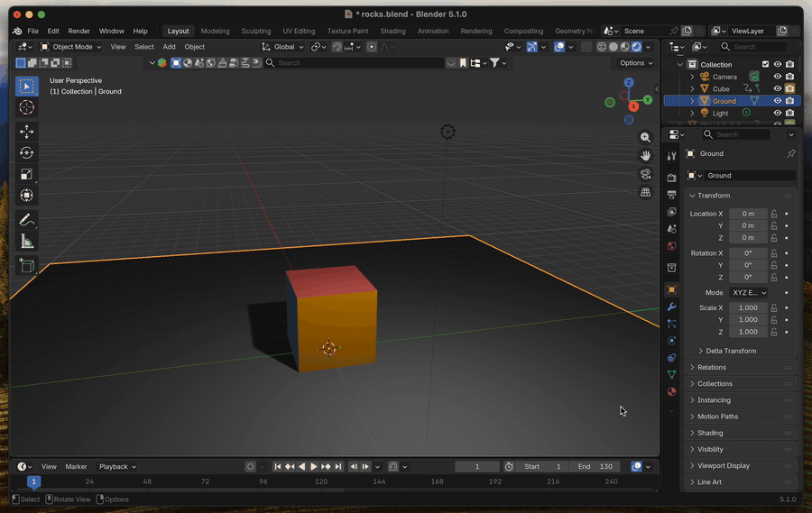Open the Playback dropdown in timeline
This screenshot has width=812, height=513.
(x=117, y=466)
